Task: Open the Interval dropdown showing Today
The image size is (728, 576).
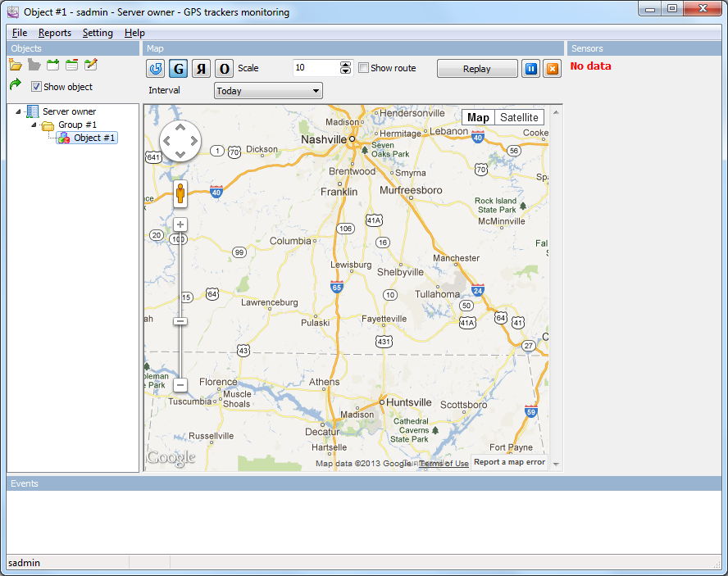Action: coord(268,91)
